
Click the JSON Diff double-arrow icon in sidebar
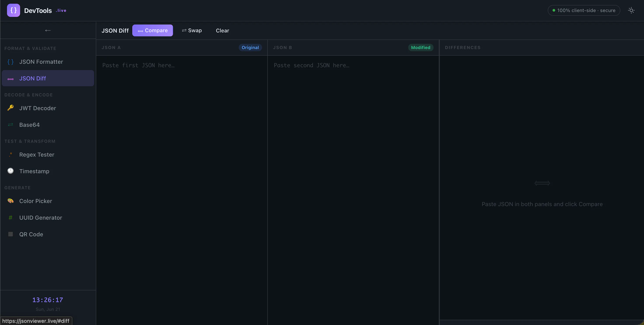[x=10, y=79]
